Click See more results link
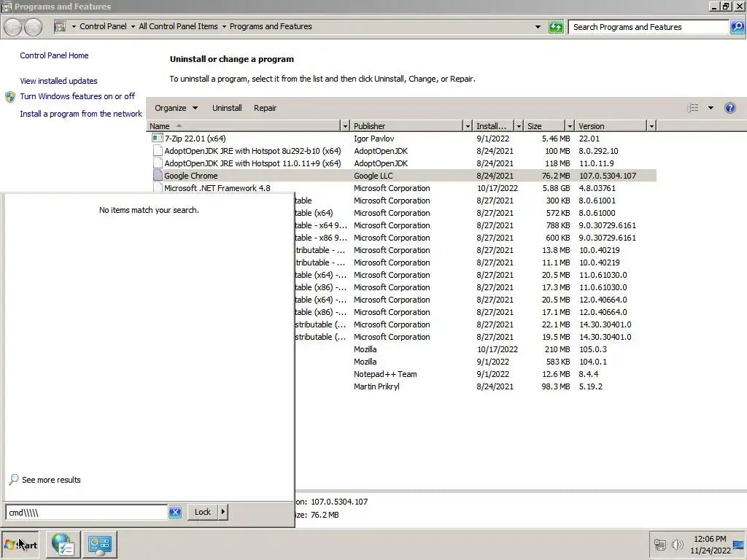 [51, 480]
